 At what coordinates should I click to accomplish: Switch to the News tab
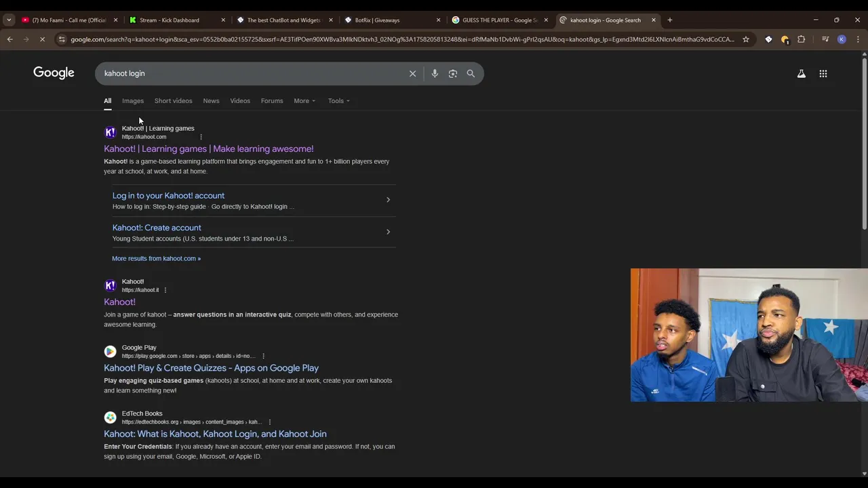(211, 101)
